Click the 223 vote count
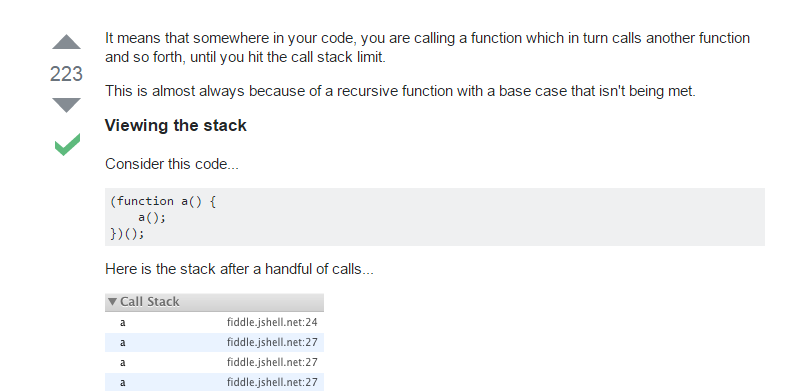795x391 pixels. pos(66,74)
